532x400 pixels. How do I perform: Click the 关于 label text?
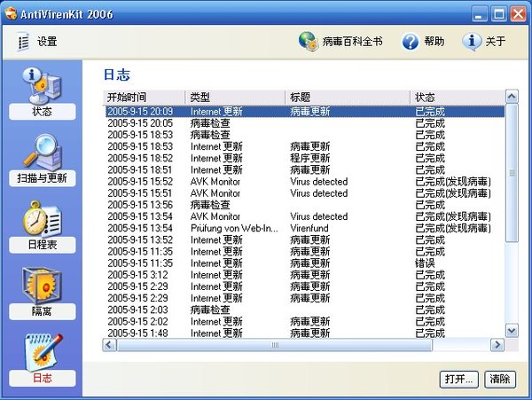click(496, 42)
